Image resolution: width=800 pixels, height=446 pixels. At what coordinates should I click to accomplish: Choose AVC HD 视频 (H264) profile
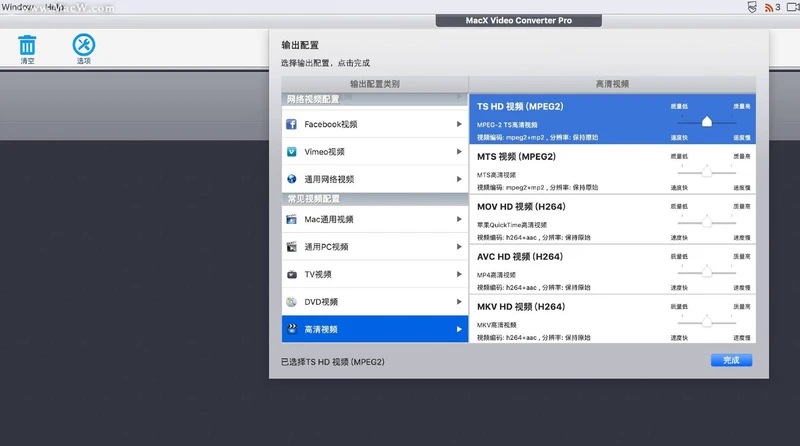coord(612,269)
